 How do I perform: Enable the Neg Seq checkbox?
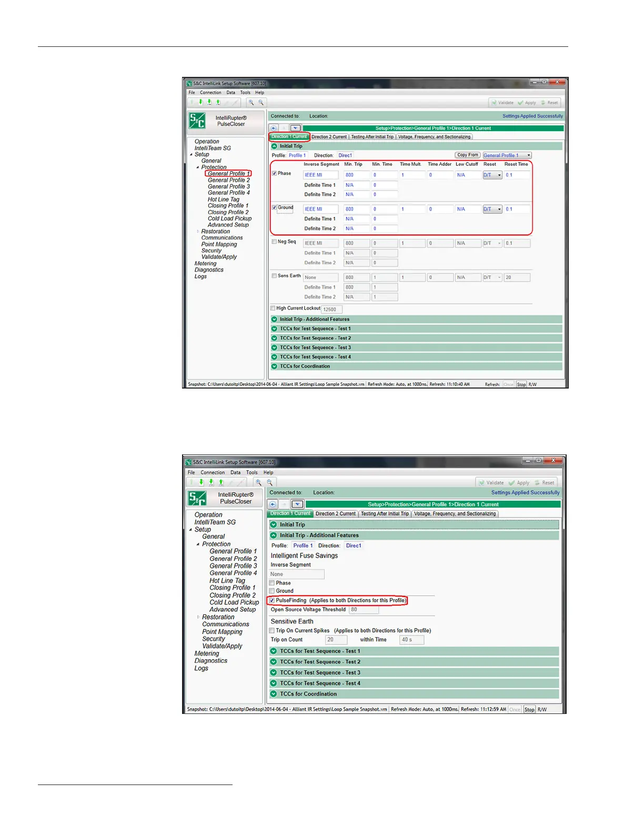274,242
